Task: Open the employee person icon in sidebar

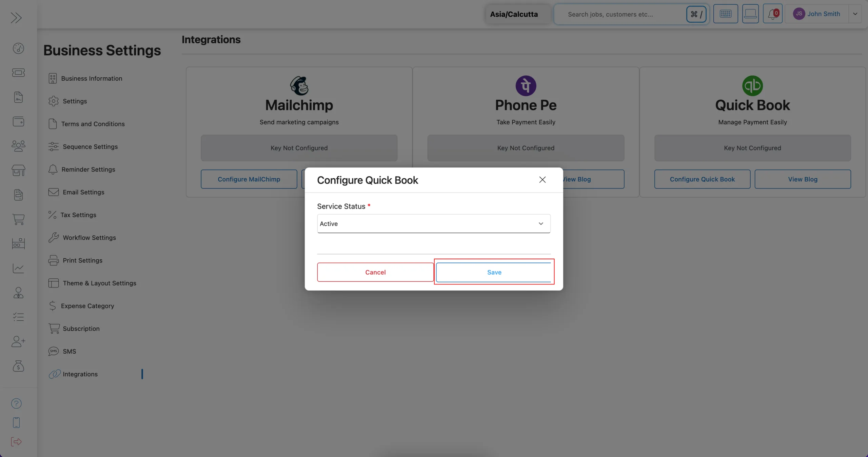Action: tap(18, 293)
